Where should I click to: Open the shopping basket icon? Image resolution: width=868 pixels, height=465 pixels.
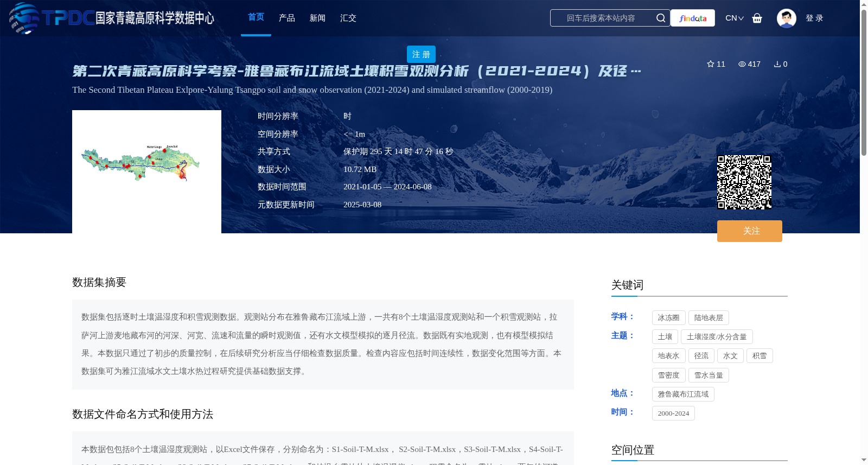(757, 18)
